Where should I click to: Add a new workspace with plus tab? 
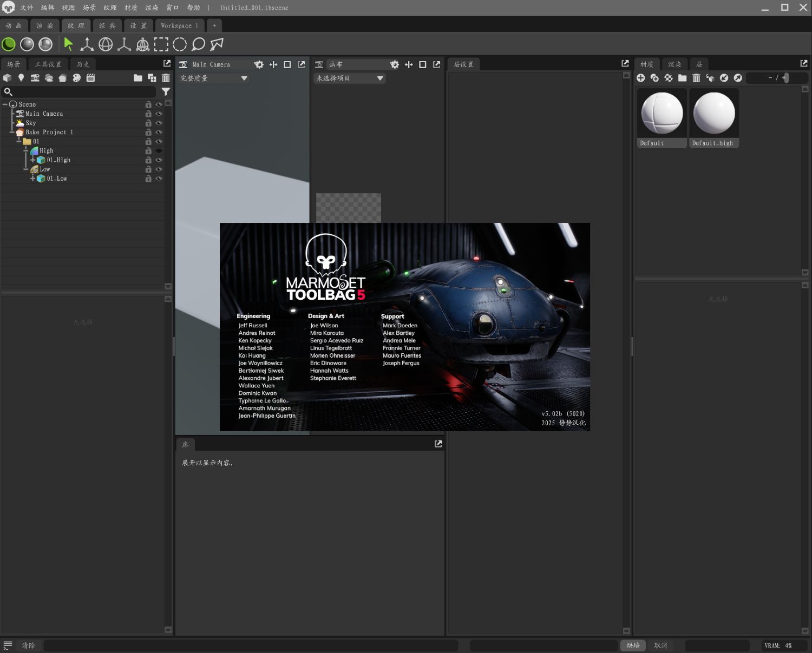[x=214, y=25]
